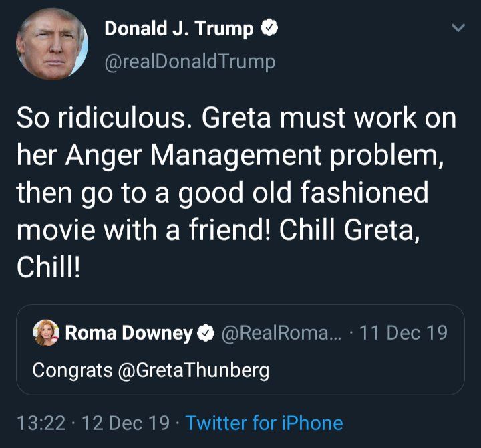The width and height of the screenshot is (481, 448).
Task: Open the quoted tweet card
Action: [x=240, y=350]
